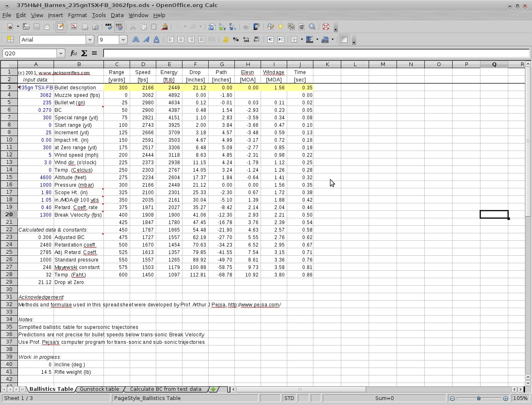Apply currency number format

(225, 40)
